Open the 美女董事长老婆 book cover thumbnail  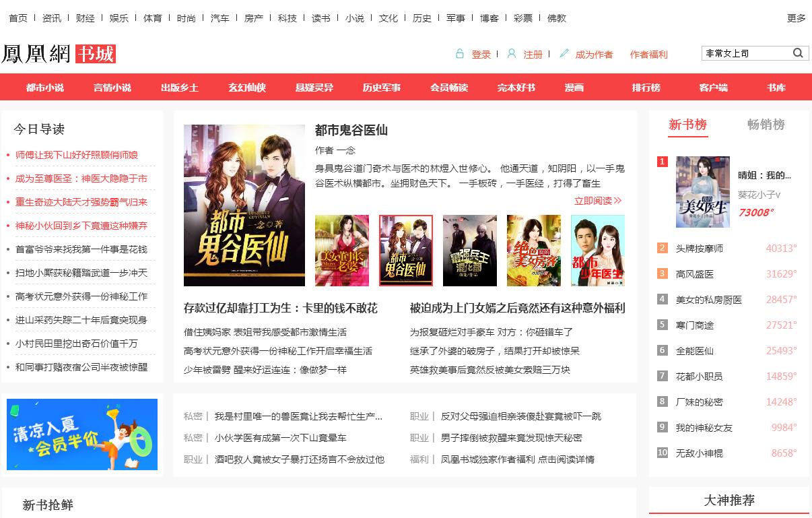[x=342, y=251]
